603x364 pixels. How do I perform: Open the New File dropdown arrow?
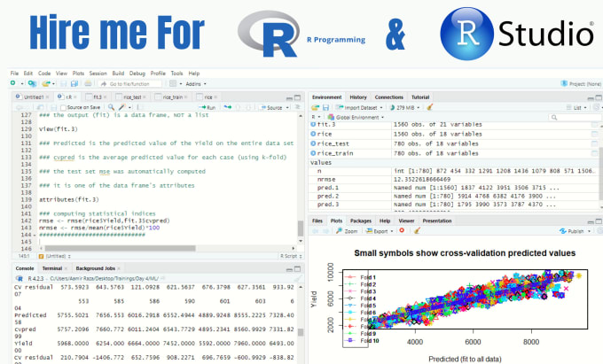coord(22,84)
